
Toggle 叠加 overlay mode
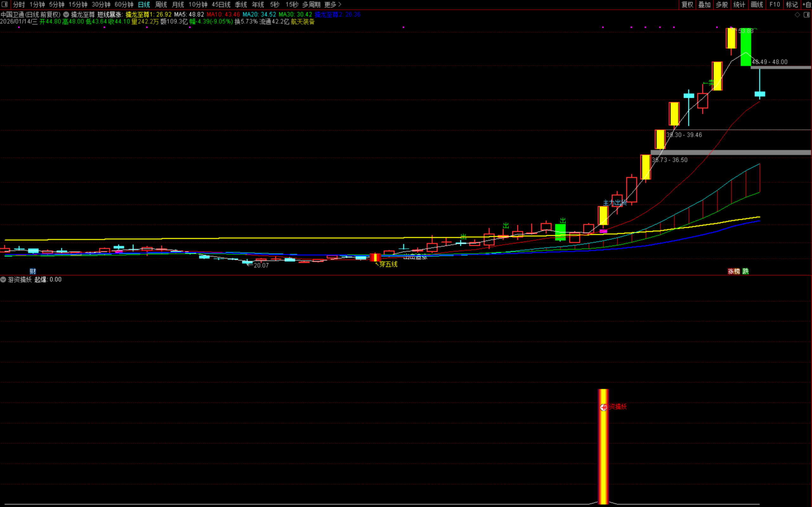(x=704, y=4)
